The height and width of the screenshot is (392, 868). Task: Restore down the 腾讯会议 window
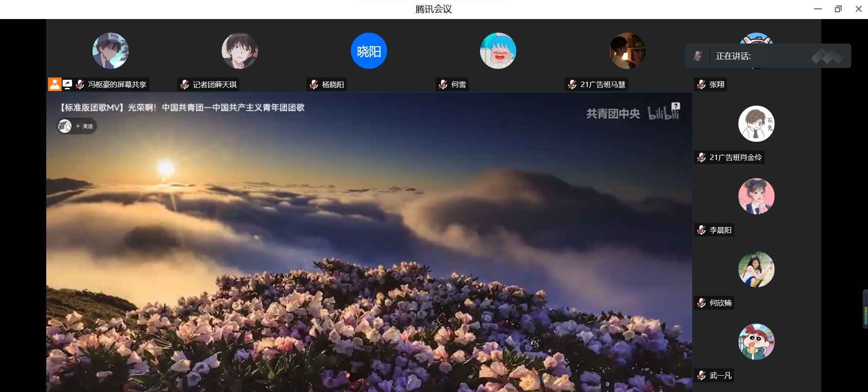[x=838, y=9]
